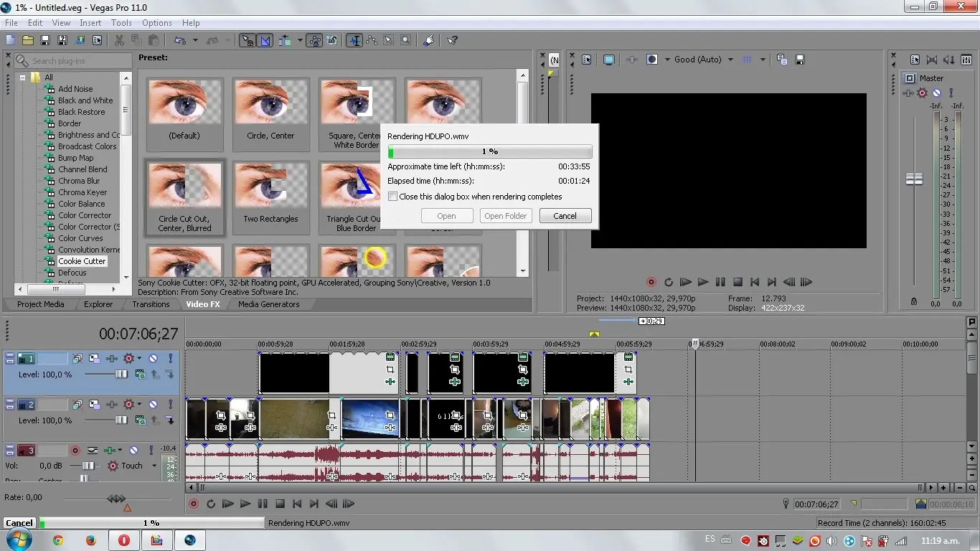The height and width of the screenshot is (551, 980).
Task: Save preview snapshot to file icon
Action: (800, 60)
